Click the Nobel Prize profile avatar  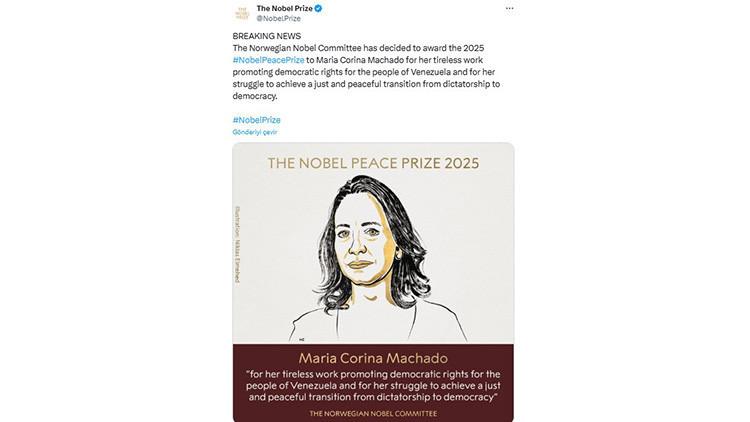click(x=241, y=13)
